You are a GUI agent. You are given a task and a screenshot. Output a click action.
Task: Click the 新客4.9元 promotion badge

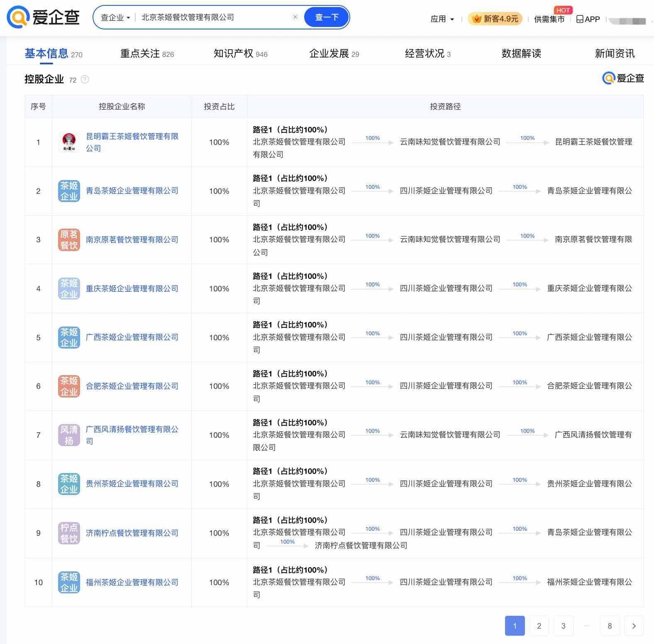click(x=495, y=19)
